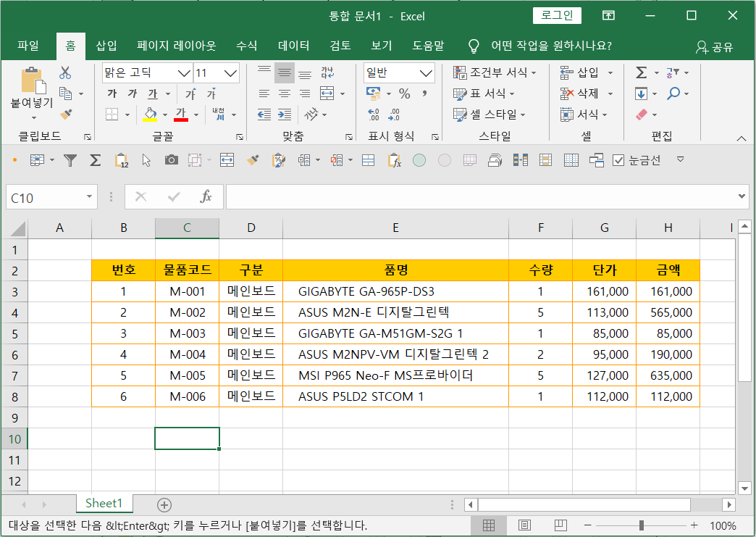Screen dimensions: 756x537
Task: Click 로그인 button
Action: click(x=557, y=15)
